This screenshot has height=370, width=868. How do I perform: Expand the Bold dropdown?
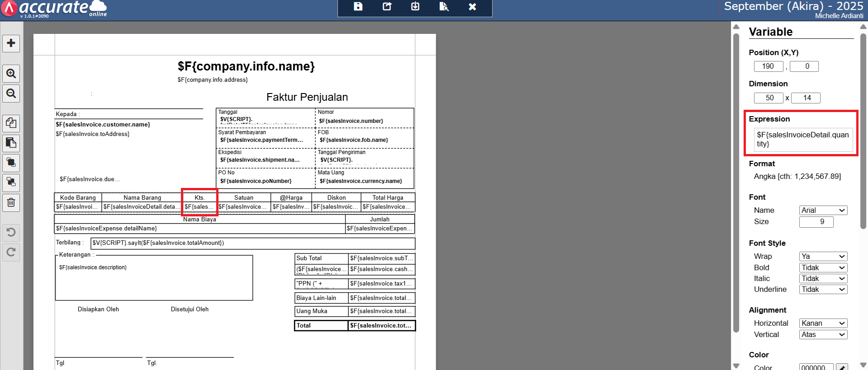823,268
